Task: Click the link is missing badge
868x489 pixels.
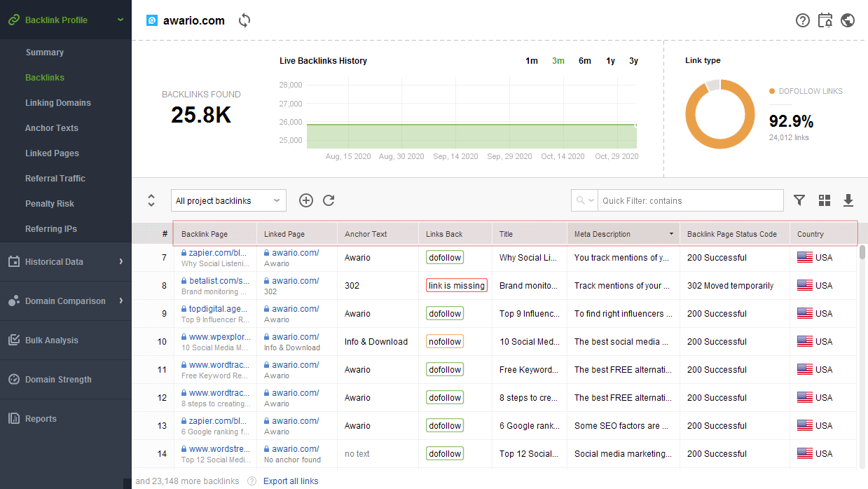Action: [457, 286]
